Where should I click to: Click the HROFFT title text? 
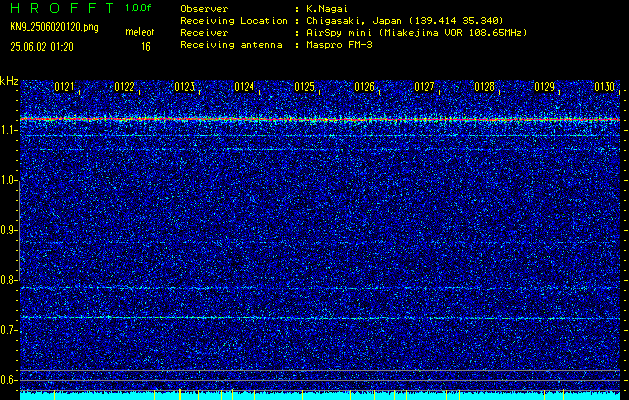coord(62,8)
